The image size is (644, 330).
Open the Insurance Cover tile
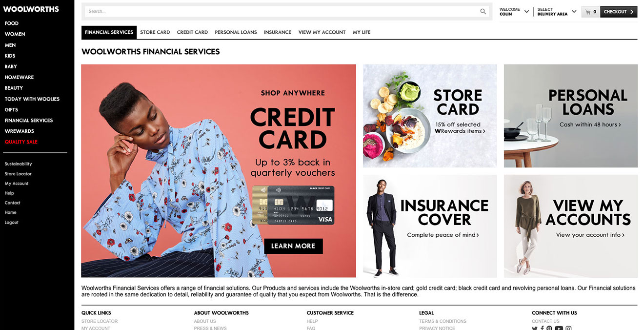click(x=430, y=226)
